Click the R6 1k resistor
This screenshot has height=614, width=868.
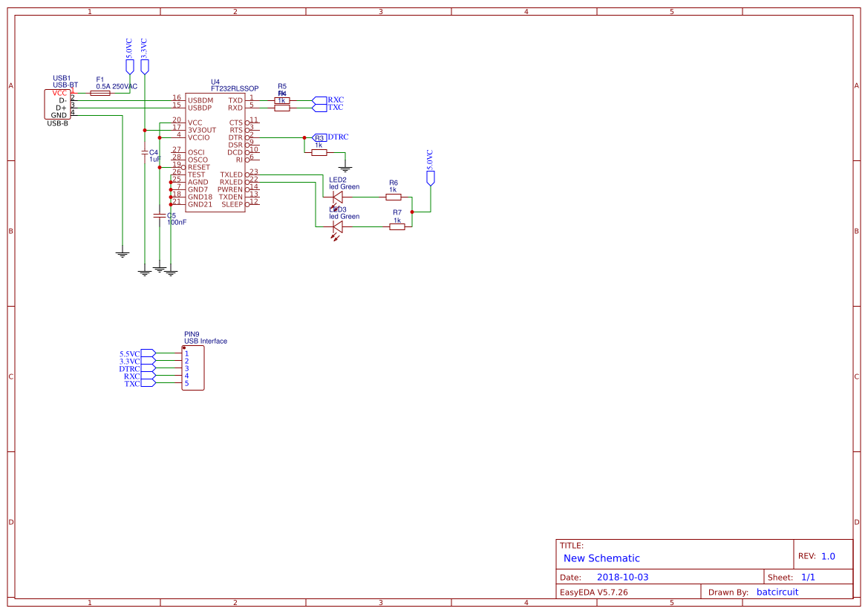(x=394, y=198)
